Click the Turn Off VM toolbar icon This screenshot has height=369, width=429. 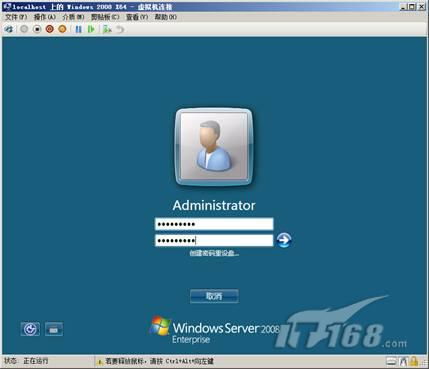(x=37, y=29)
